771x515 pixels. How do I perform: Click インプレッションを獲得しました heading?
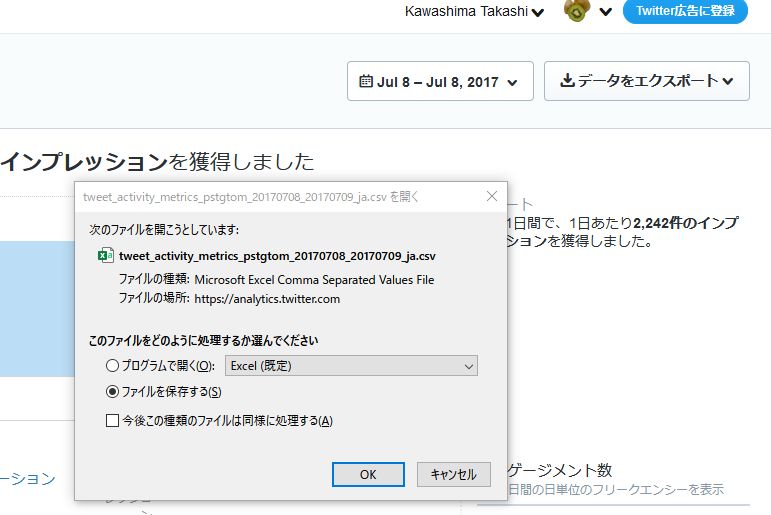157,162
